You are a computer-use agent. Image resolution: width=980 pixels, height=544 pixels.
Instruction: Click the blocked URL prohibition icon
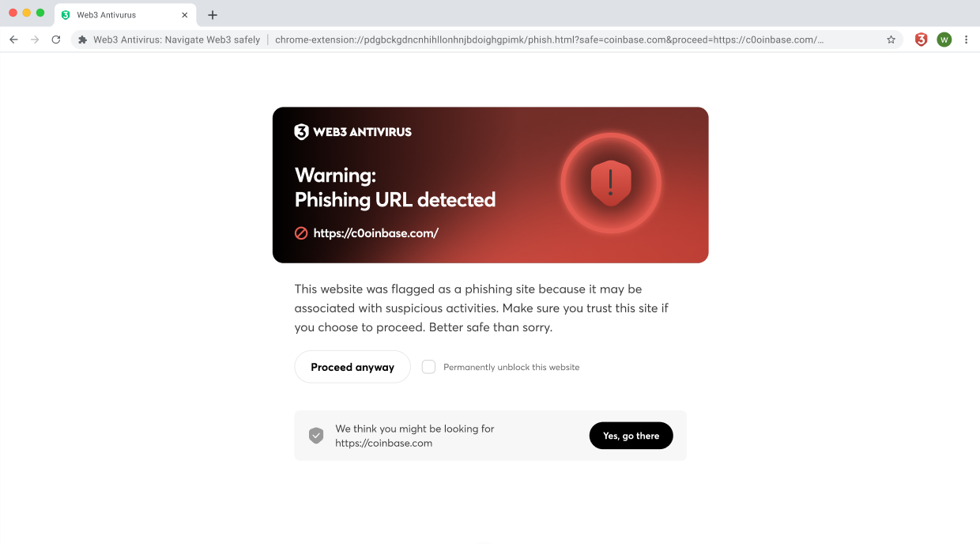(300, 232)
